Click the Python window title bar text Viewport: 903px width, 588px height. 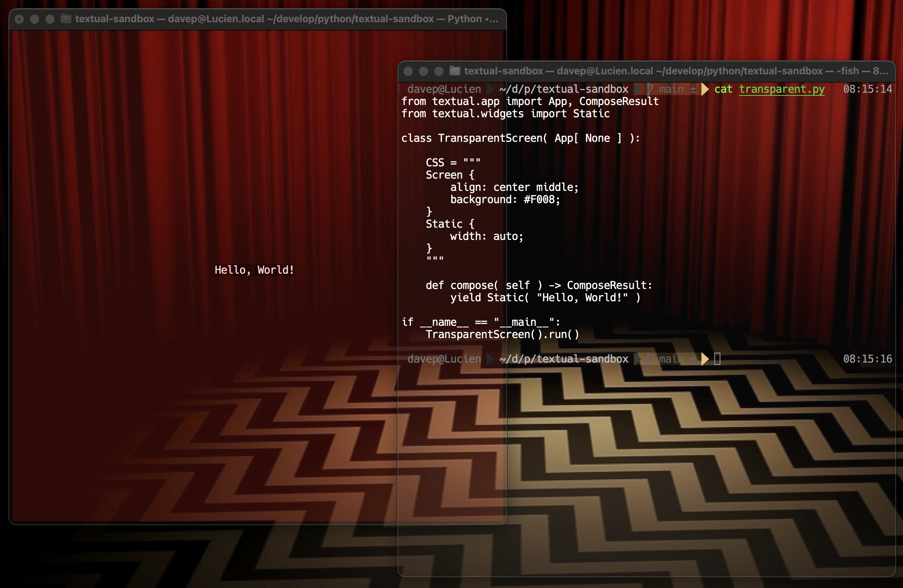(287, 19)
